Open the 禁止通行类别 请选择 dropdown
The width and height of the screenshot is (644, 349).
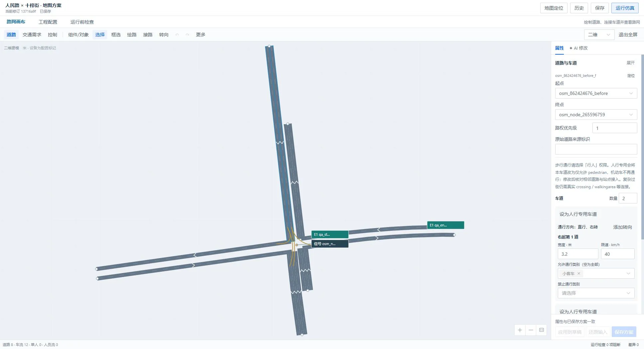pos(596,293)
